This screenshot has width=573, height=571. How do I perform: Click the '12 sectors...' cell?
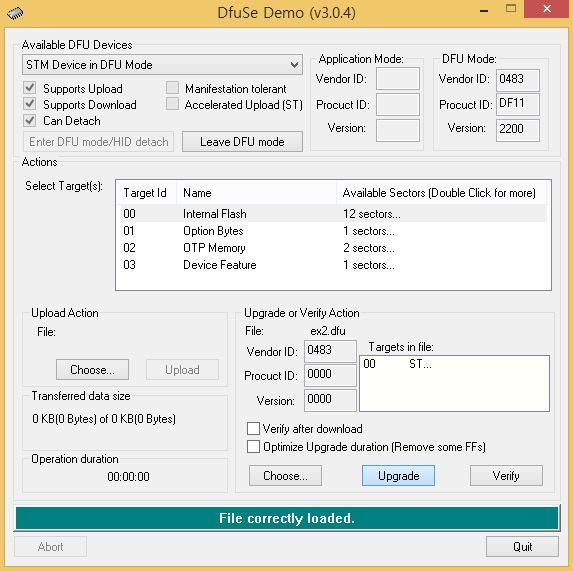point(372,214)
